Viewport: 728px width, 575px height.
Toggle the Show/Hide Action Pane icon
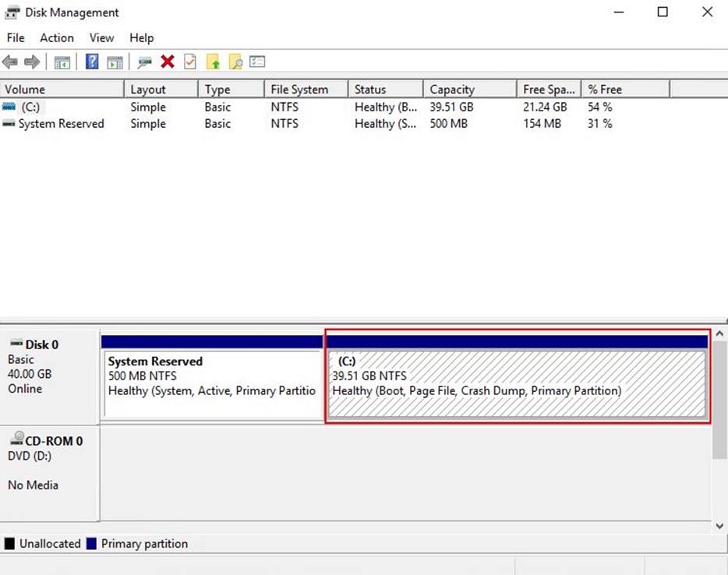(x=115, y=62)
